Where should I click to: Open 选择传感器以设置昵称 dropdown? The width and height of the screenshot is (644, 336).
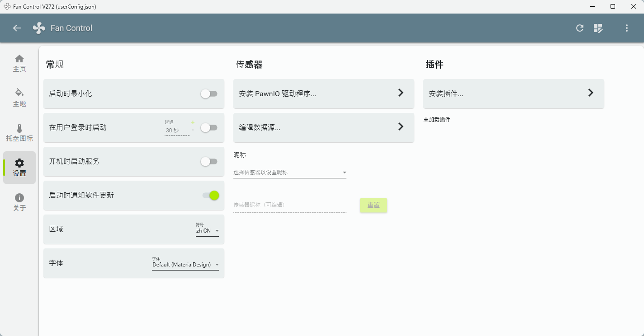[x=290, y=173]
